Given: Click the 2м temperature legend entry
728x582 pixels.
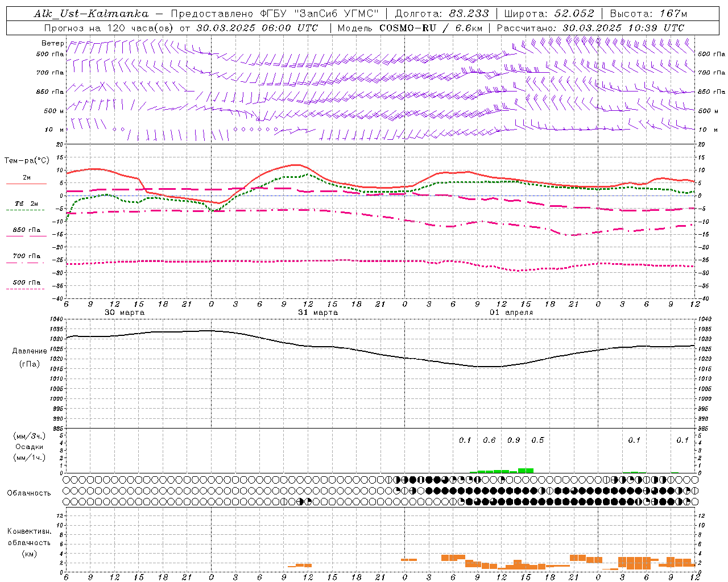Looking at the screenshot, I should [x=26, y=179].
